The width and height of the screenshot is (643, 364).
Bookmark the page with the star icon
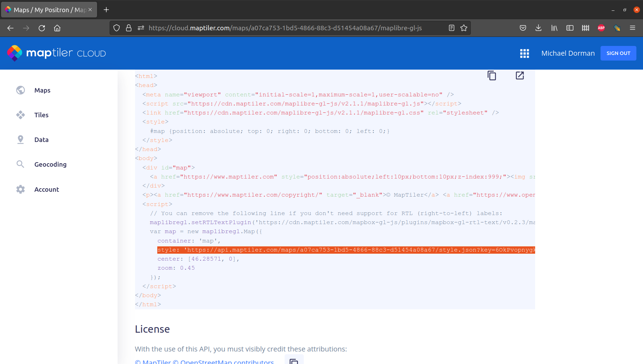[464, 28]
